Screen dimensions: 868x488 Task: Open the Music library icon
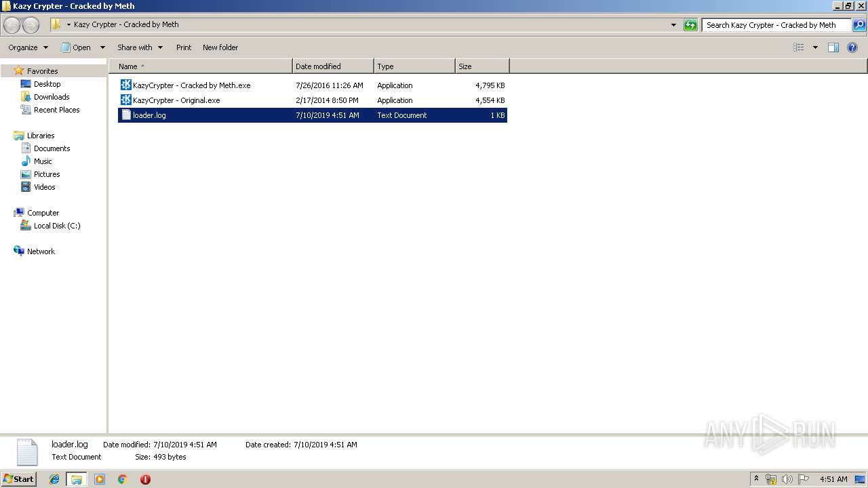26,161
